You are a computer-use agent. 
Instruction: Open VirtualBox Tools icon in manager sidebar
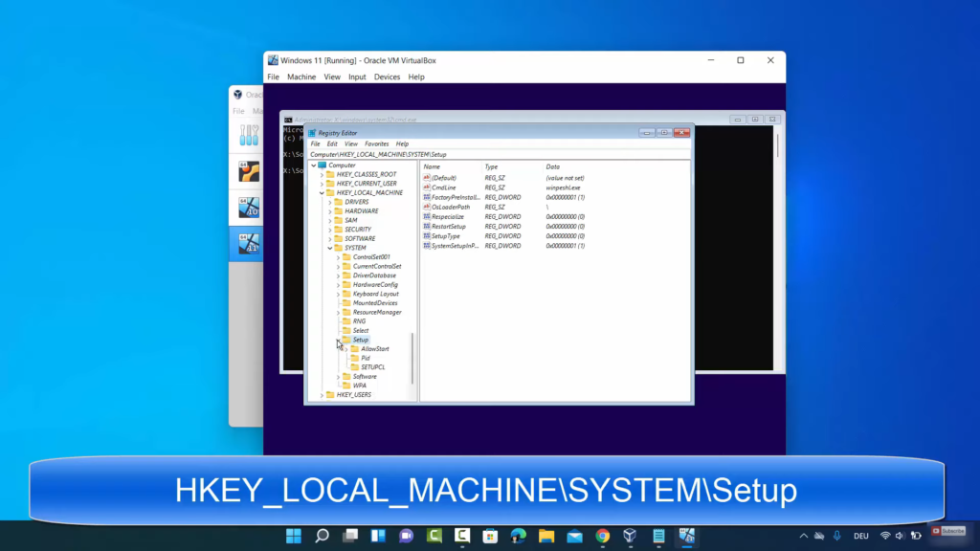(249, 135)
